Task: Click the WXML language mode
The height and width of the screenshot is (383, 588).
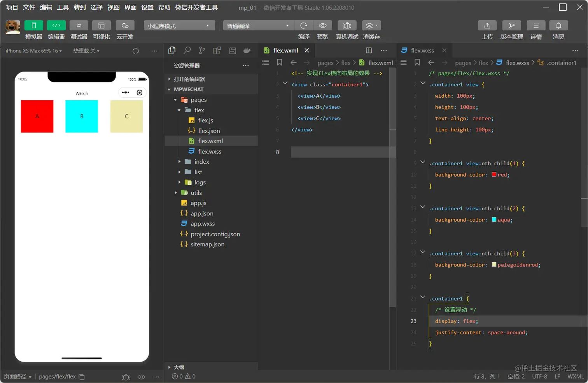Action: [575, 376]
